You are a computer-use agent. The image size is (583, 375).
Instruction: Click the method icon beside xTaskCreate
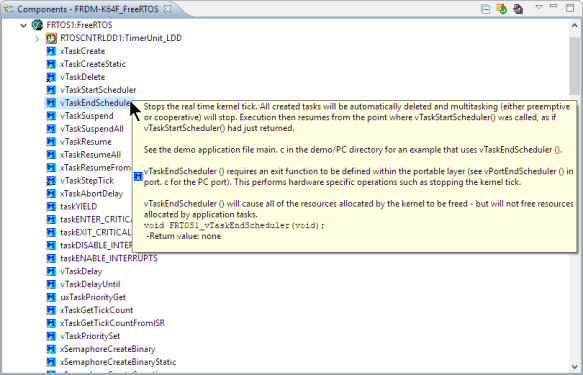coord(51,51)
